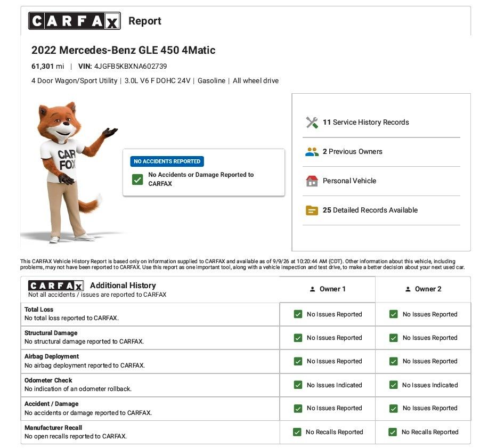Image resolution: width=488 pixels, height=448 pixels.
Task: Click the person icon beside Owner 2
Action: click(x=408, y=289)
